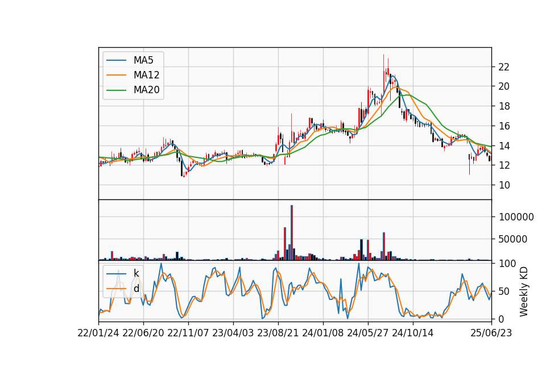Click the 22/11/07 date axis label
546x392 pixels.
click(188, 333)
